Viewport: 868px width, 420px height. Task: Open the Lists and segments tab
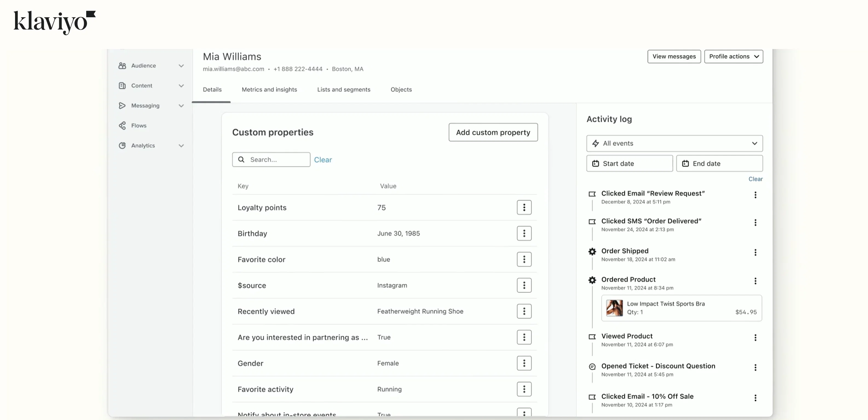click(x=344, y=89)
